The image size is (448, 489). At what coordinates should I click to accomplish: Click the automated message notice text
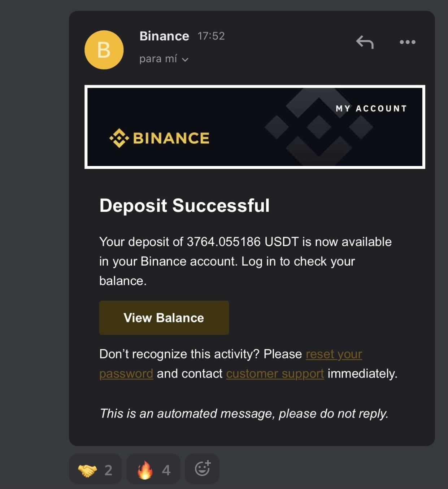(244, 414)
